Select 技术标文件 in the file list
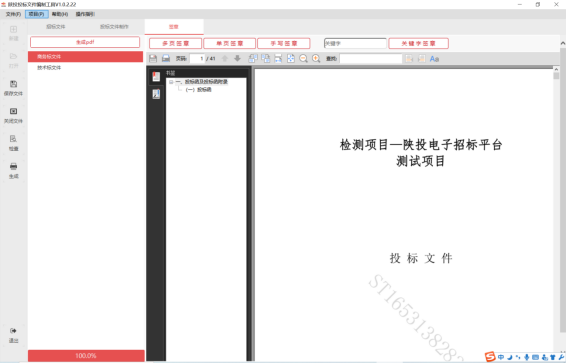This screenshot has height=363, width=566. 49,67
